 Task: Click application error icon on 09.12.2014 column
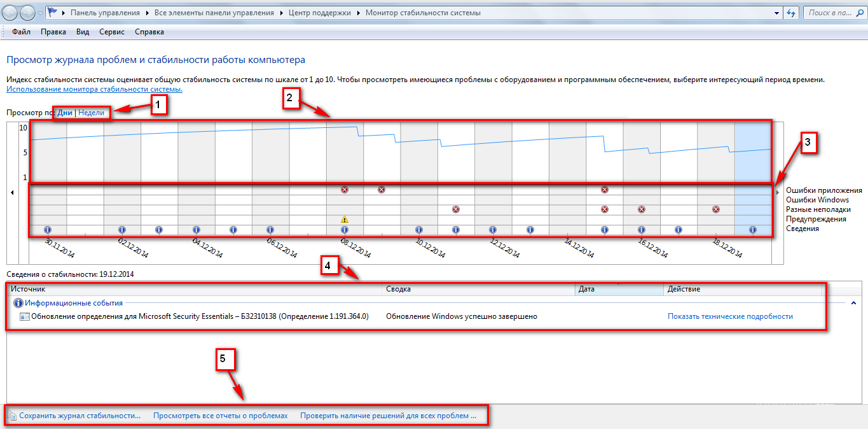point(382,190)
